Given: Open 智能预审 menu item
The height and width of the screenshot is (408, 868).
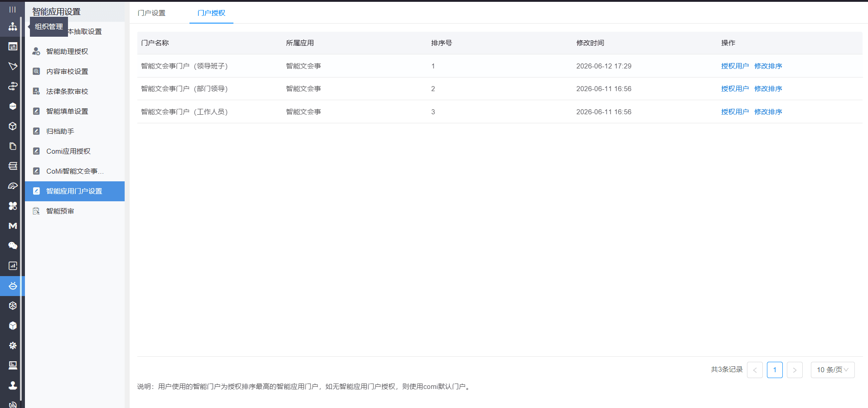Looking at the screenshot, I should click(75, 211).
